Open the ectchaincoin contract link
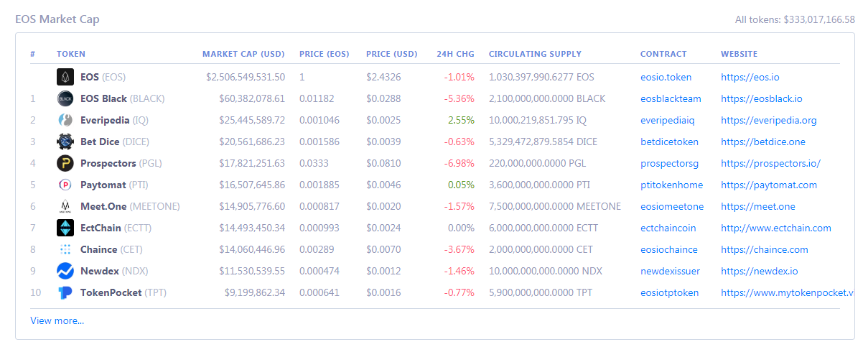The height and width of the screenshot is (347, 868). coord(668,228)
